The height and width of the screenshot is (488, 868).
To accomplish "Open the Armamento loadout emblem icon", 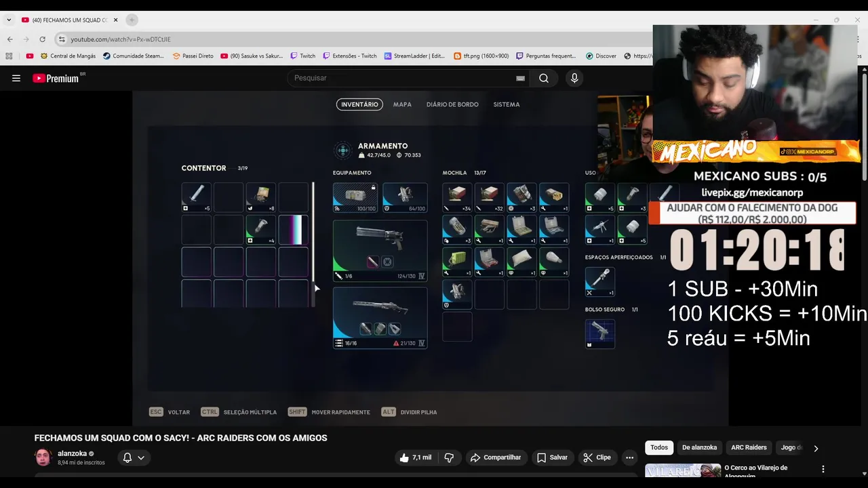I will 343,150.
